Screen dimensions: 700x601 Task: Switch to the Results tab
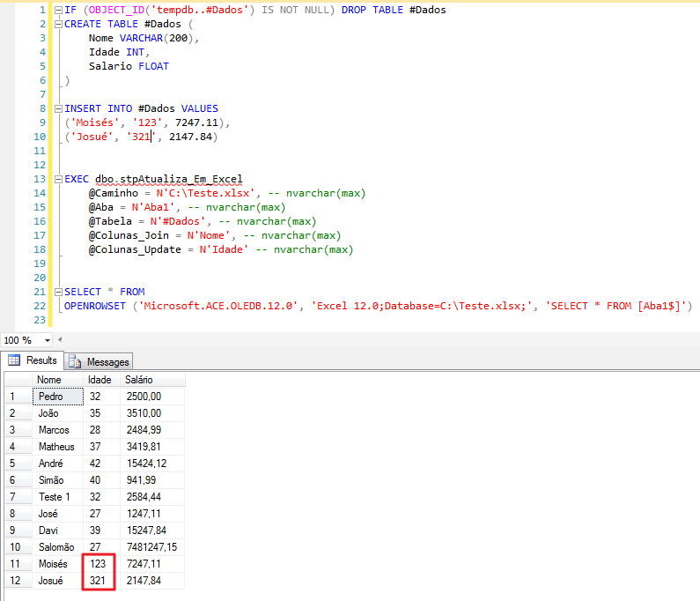point(33,360)
